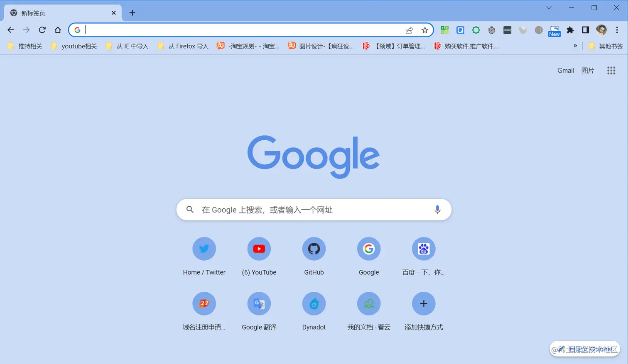
Task: Open the tab search chevron
Action: click(549, 7)
